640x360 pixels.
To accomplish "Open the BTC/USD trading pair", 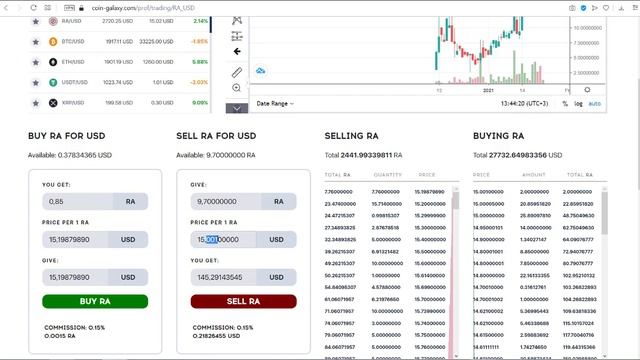I will coord(119,42).
